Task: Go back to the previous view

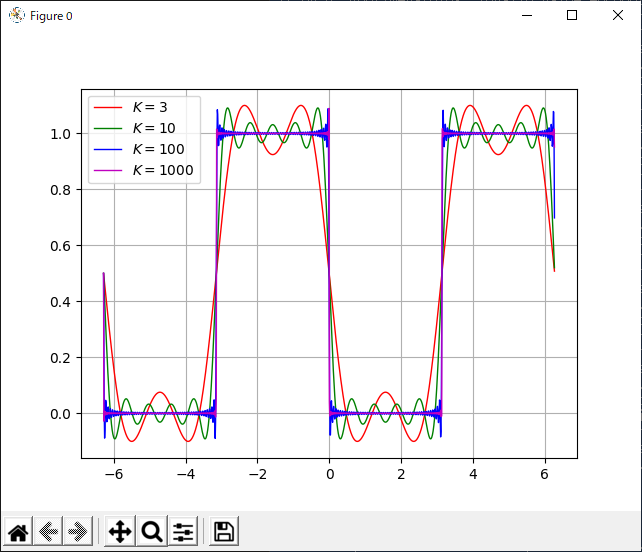Action: [49, 531]
